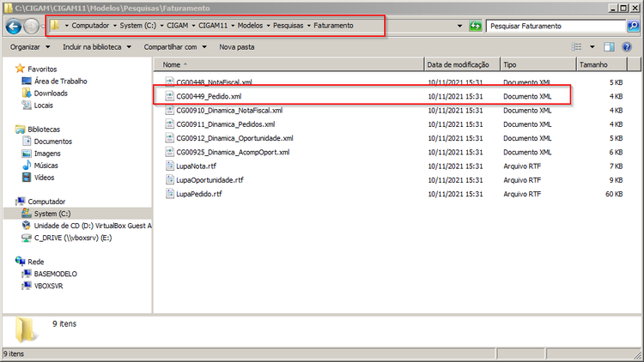Open the view options dropdown arrow
Image resolution: width=644 pixels, height=362 pixels.
(x=592, y=47)
